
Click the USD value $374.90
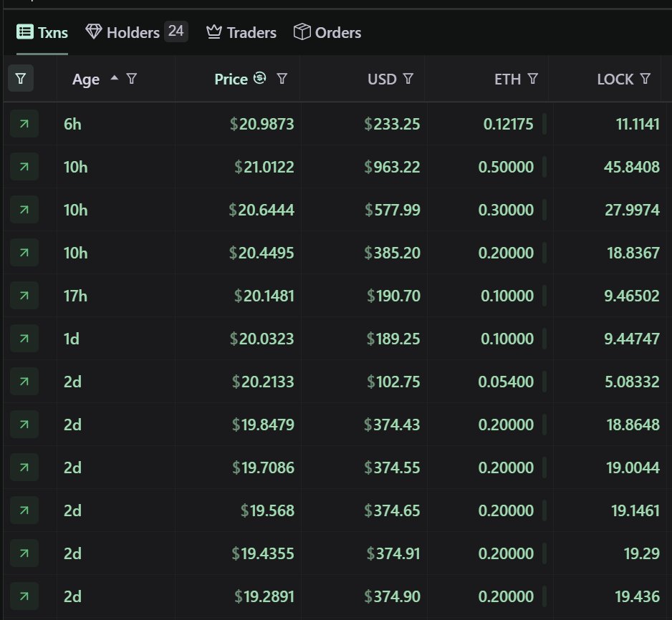click(392, 596)
